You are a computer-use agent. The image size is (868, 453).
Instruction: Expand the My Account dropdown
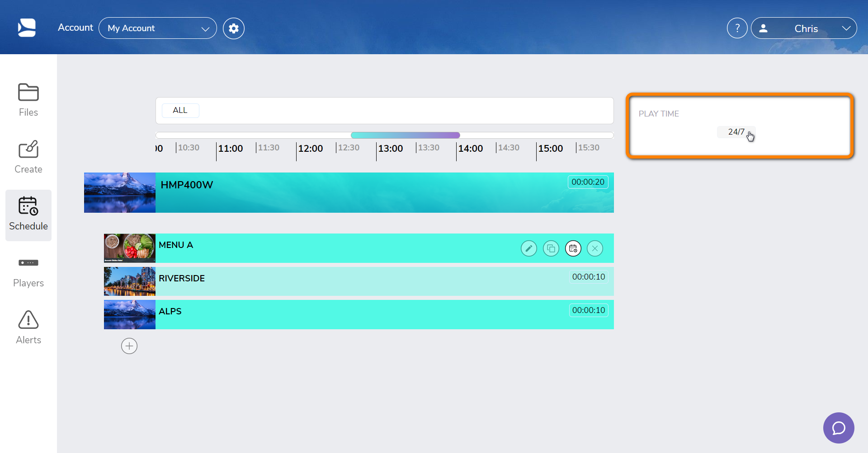(x=158, y=28)
